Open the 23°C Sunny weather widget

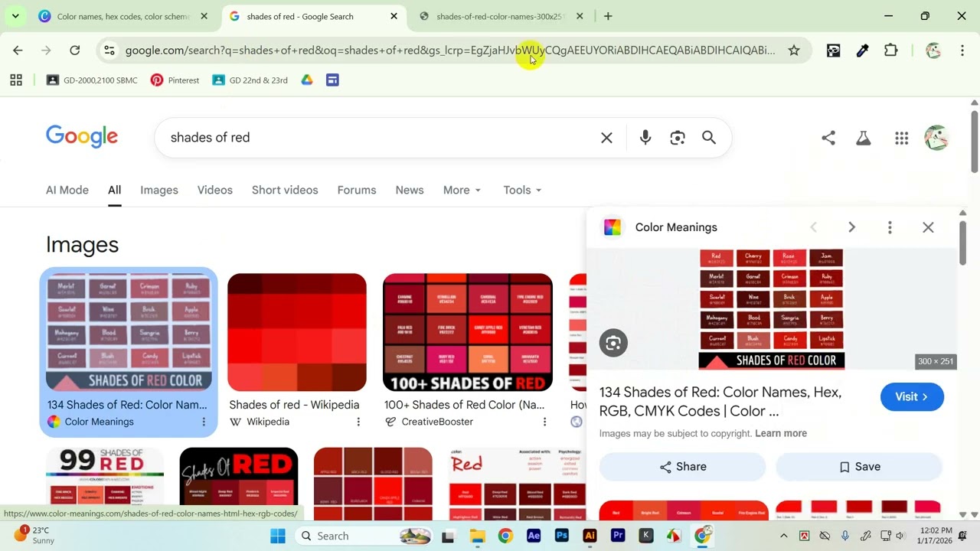[x=36, y=536]
